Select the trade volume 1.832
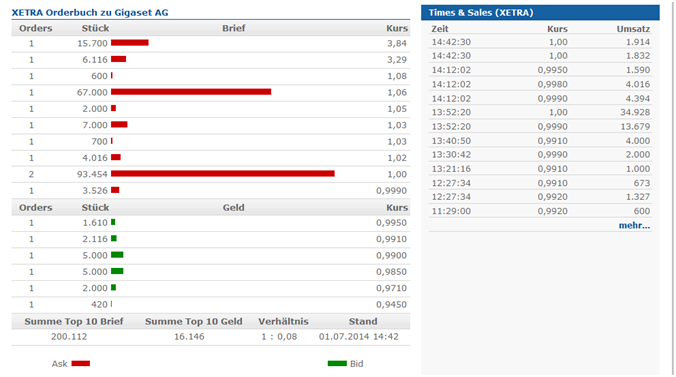Image resolution: width=676 pixels, height=377 pixels. point(638,56)
